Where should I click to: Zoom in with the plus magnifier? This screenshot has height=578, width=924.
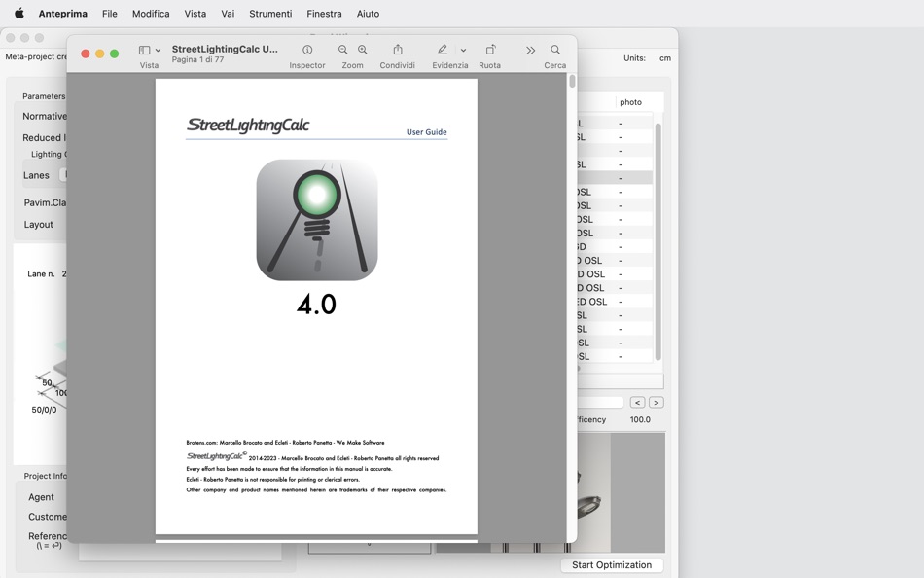pyautogui.click(x=363, y=51)
